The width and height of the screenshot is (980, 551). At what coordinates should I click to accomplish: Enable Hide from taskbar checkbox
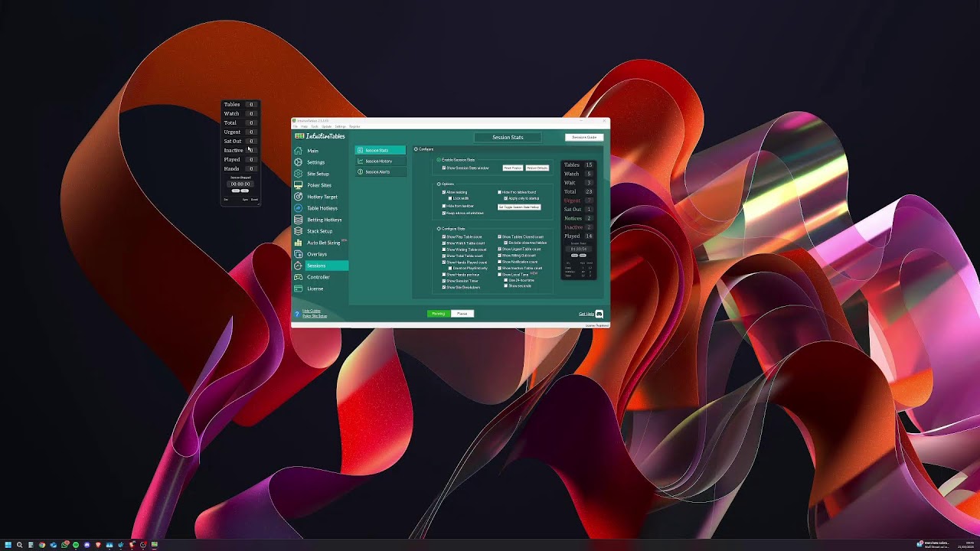tap(444, 207)
